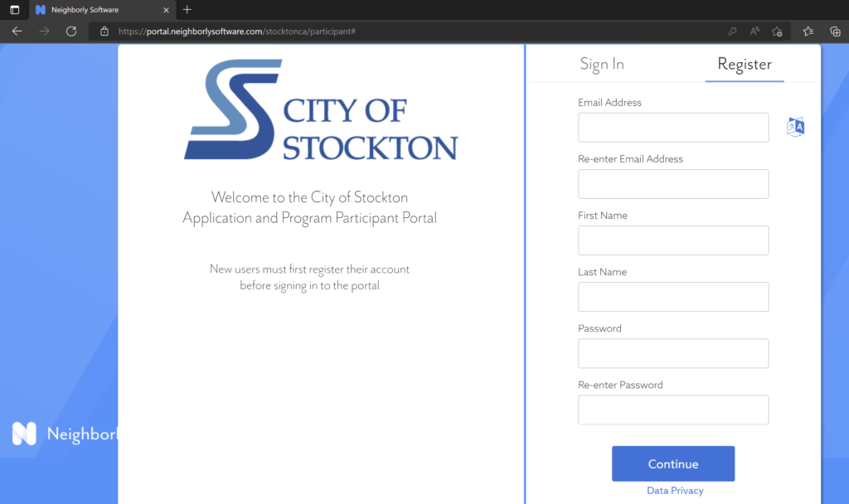Switch to the Sign In tab
849x504 pixels.
click(602, 64)
